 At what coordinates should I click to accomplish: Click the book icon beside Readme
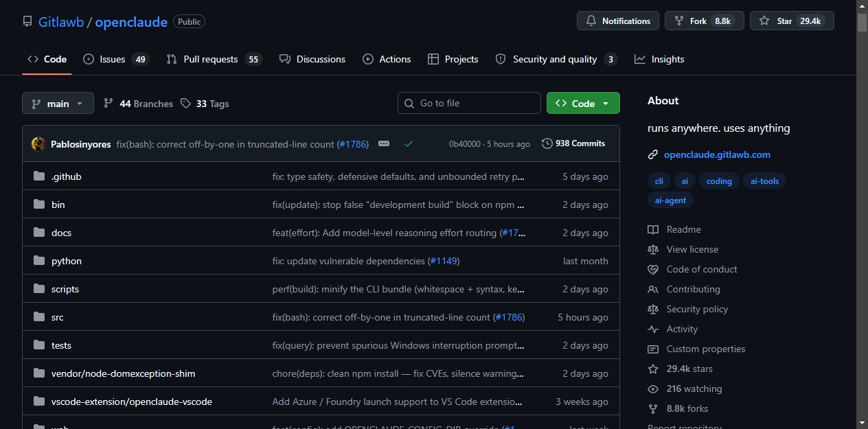653,229
